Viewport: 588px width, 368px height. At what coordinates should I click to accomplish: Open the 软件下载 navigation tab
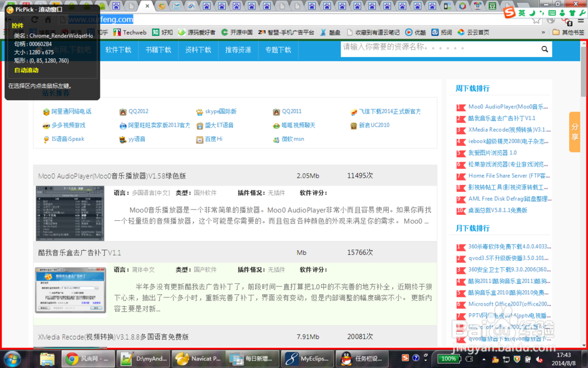point(118,49)
